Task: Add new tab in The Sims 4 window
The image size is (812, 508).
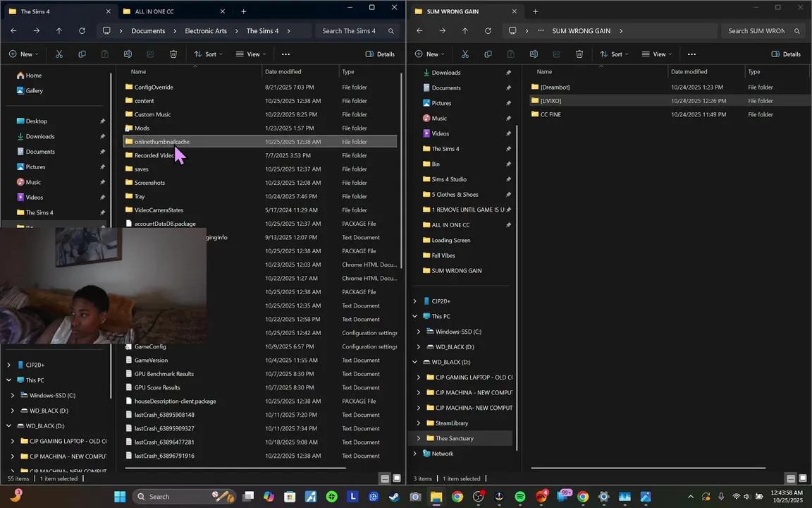Action: tap(243, 11)
